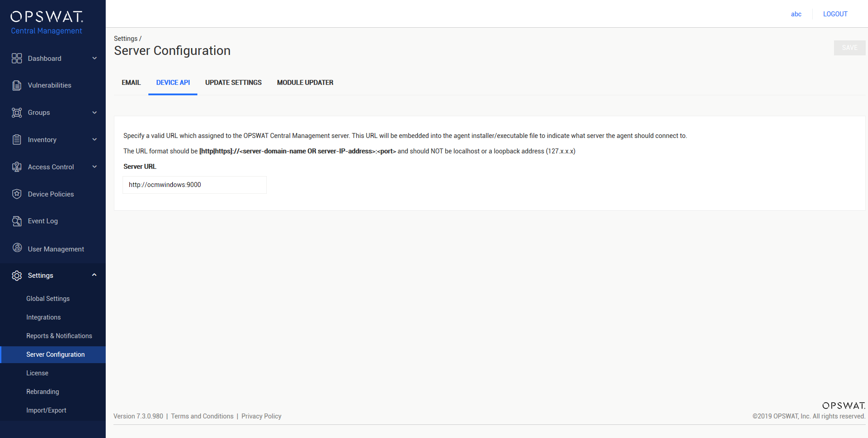The width and height of the screenshot is (868, 438).
Task: Click the Inventory clipboard icon
Action: coord(17,139)
